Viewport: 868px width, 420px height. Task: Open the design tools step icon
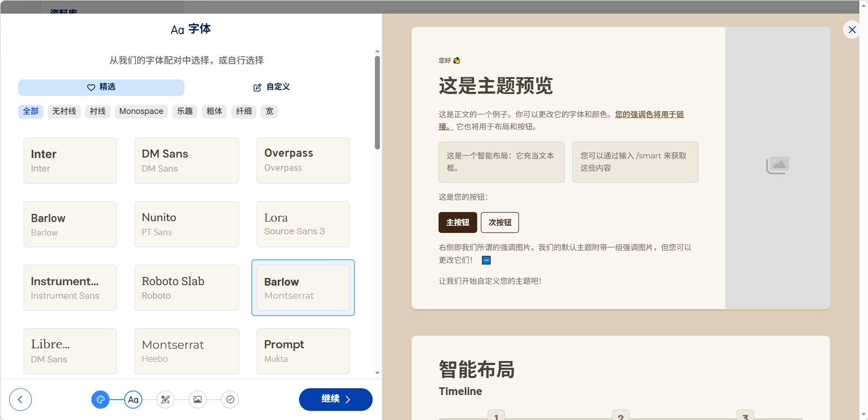pyautogui.click(x=165, y=400)
